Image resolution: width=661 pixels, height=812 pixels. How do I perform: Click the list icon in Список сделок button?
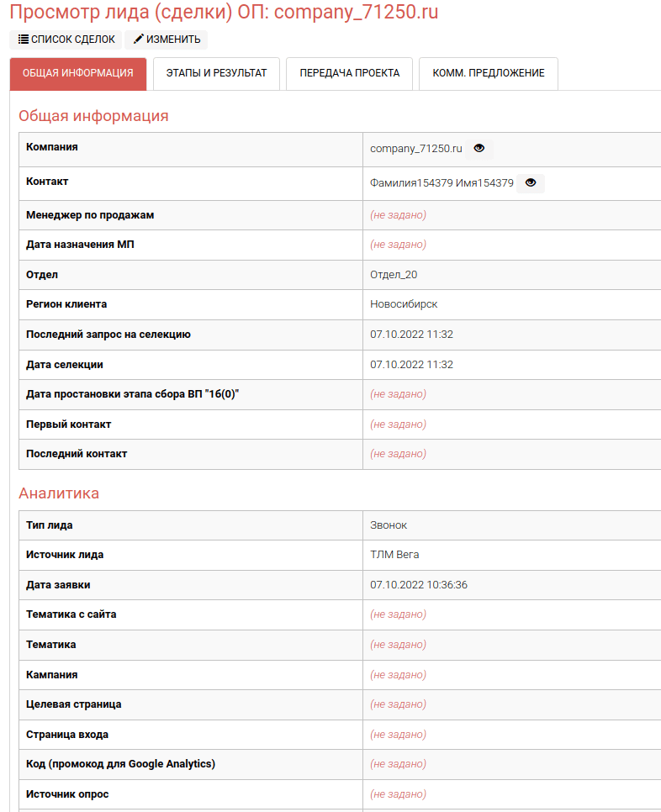[x=24, y=40]
